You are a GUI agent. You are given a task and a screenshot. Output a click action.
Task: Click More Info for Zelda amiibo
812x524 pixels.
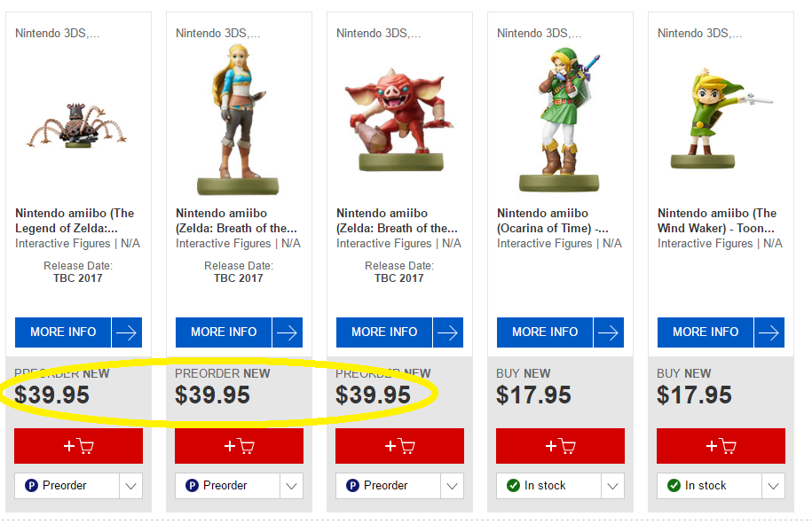coord(224,332)
